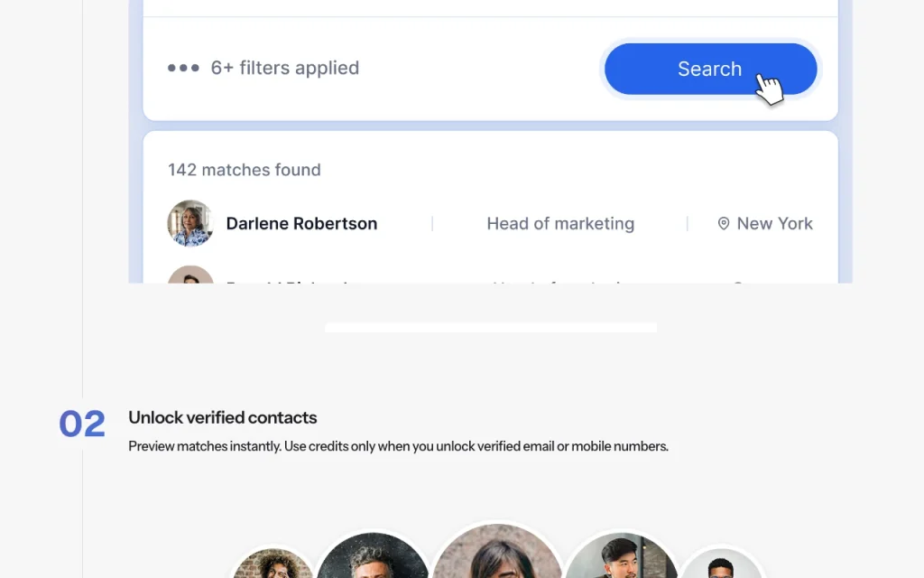Click the 'Head of marketing' job title
The height and width of the screenshot is (578, 924).
[560, 224]
